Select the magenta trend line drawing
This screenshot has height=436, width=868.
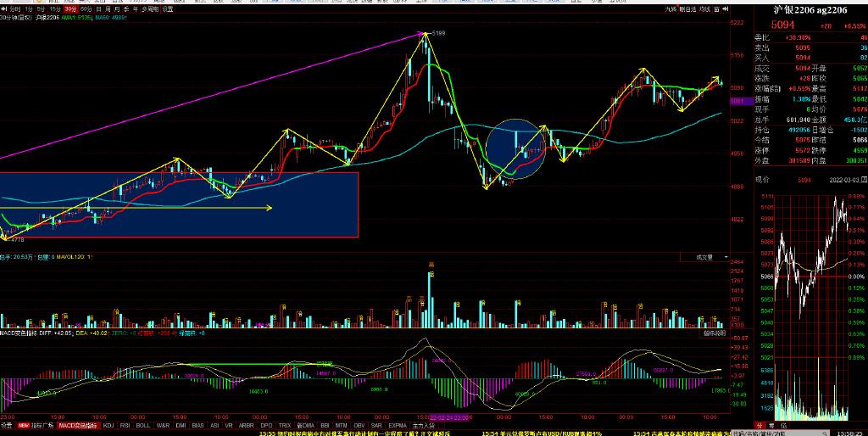(212, 95)
